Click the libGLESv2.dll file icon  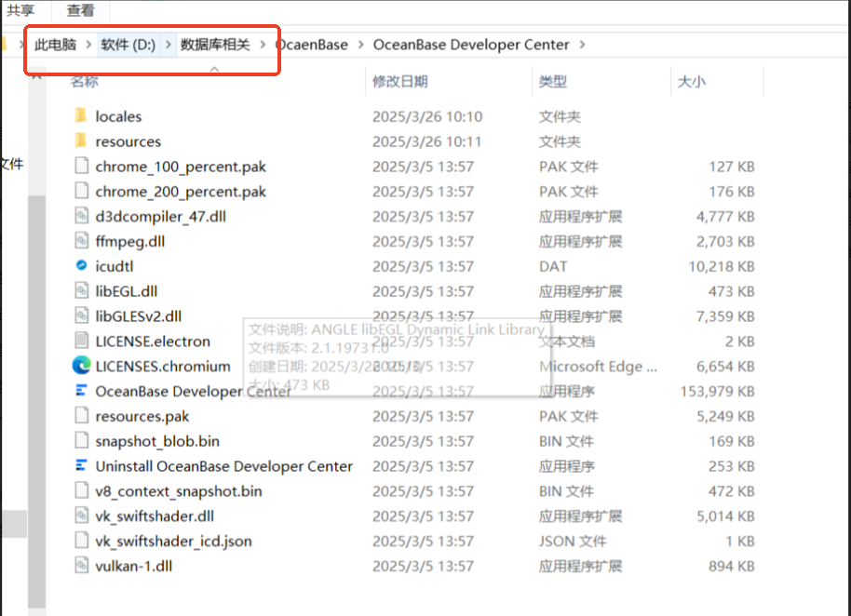click(x=81, y=315)
